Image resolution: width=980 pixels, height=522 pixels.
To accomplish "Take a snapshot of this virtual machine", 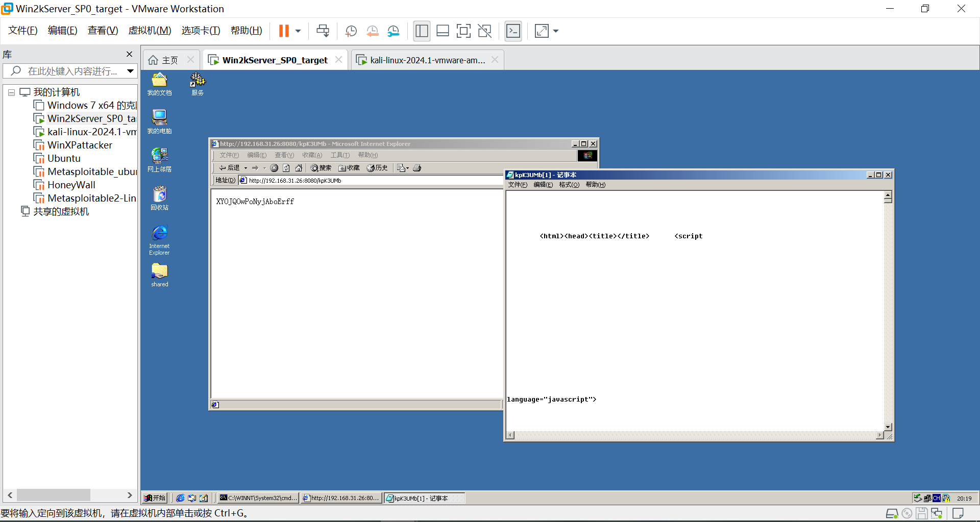I will [x=351, y=31].
